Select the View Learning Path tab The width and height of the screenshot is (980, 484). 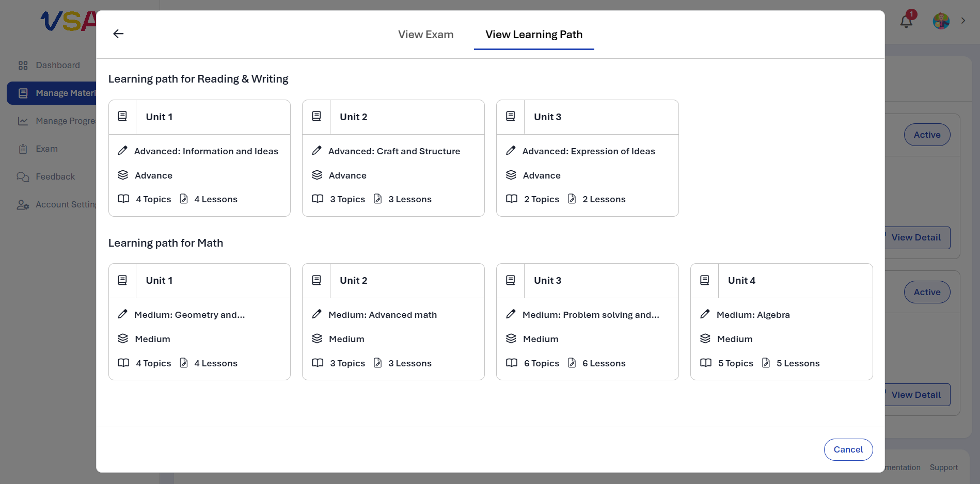click(x=534, y=35)
